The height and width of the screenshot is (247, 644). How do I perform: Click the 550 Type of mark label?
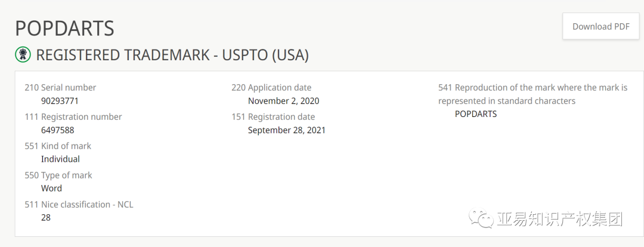pyautogui.click(x=58, y=175)
